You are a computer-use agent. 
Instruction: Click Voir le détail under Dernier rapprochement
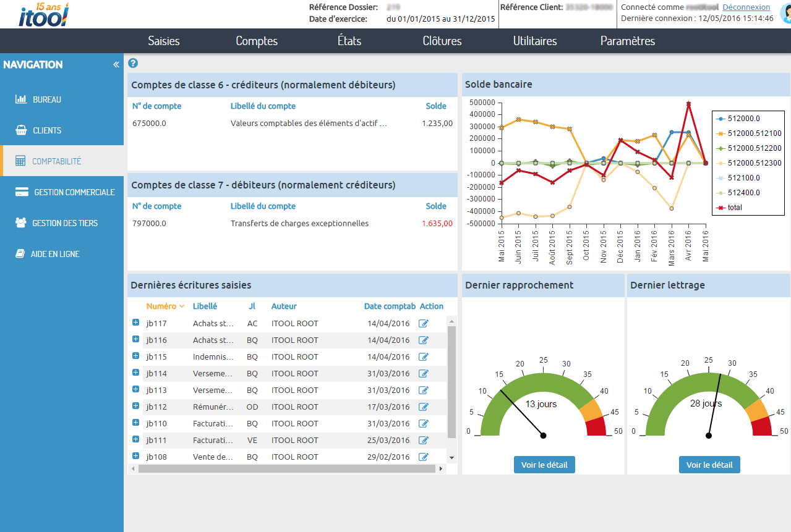pyautogui.click(x=544, y=465)
